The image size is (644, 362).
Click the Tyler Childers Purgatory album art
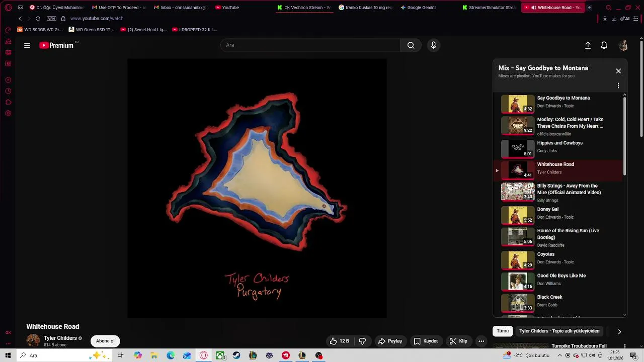point(257,188)
